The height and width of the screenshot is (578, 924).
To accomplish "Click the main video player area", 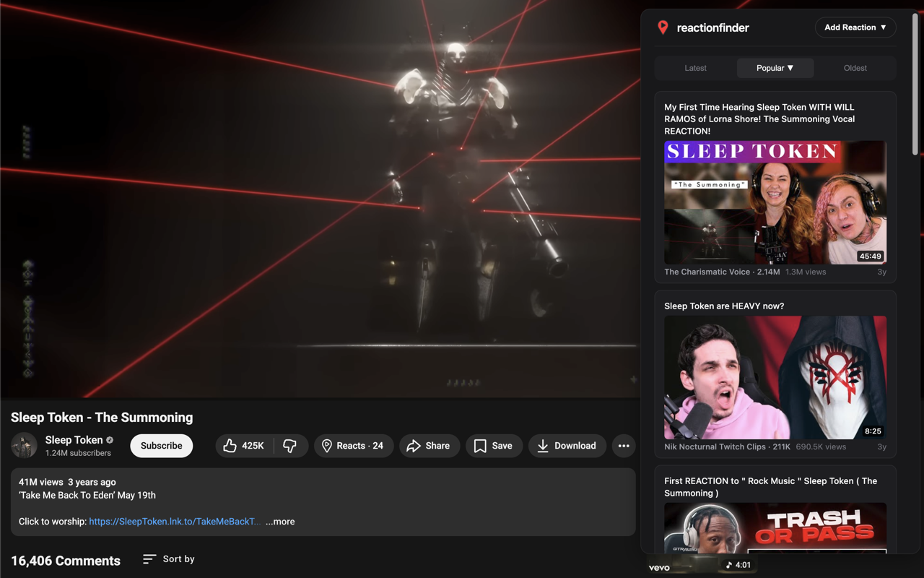I will (x=320, y=199).
